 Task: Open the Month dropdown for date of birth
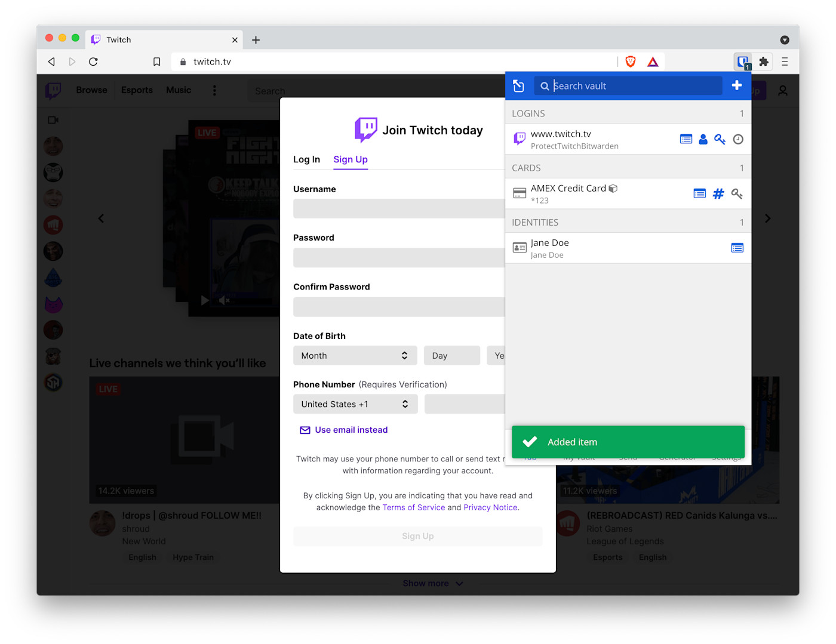point(355,355)
